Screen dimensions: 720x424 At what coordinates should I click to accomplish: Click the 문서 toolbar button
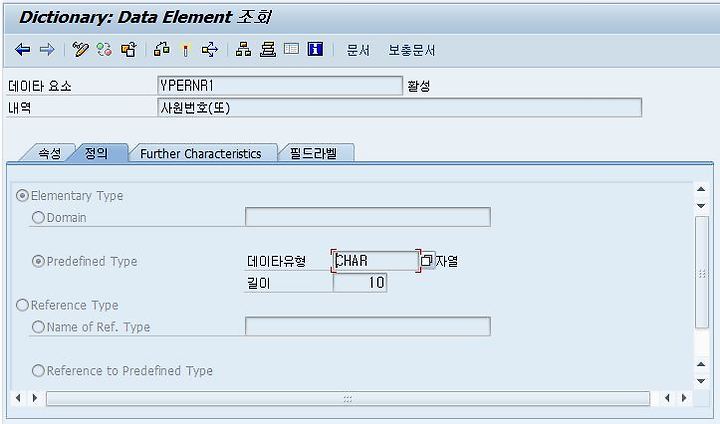358,50
